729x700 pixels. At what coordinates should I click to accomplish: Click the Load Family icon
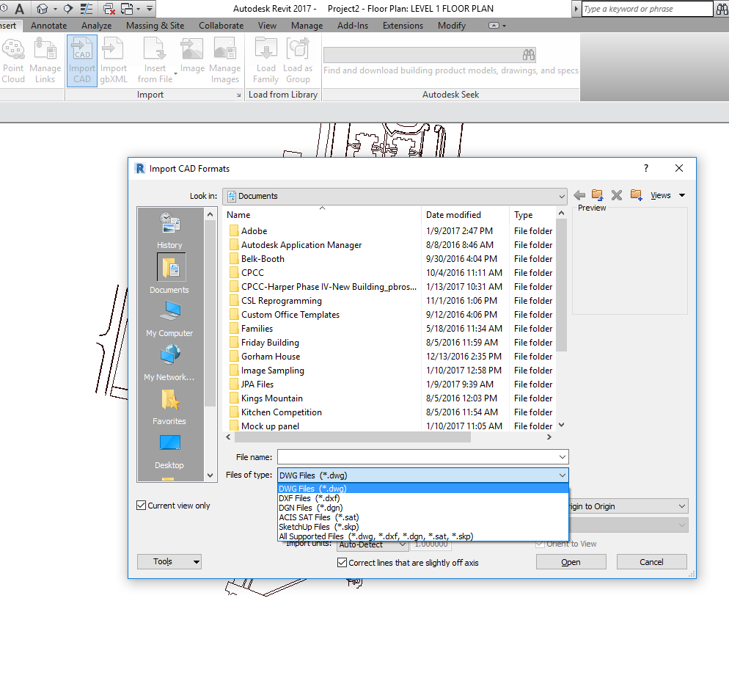266,61
